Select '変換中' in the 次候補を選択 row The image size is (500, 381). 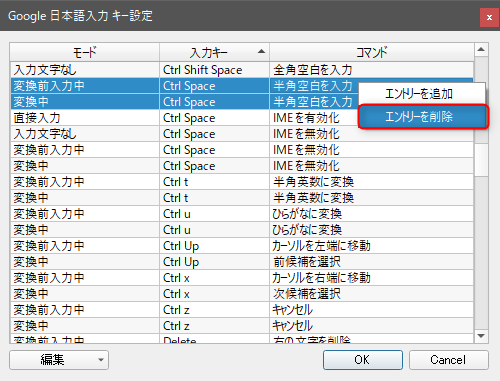(x=85, y=294)
